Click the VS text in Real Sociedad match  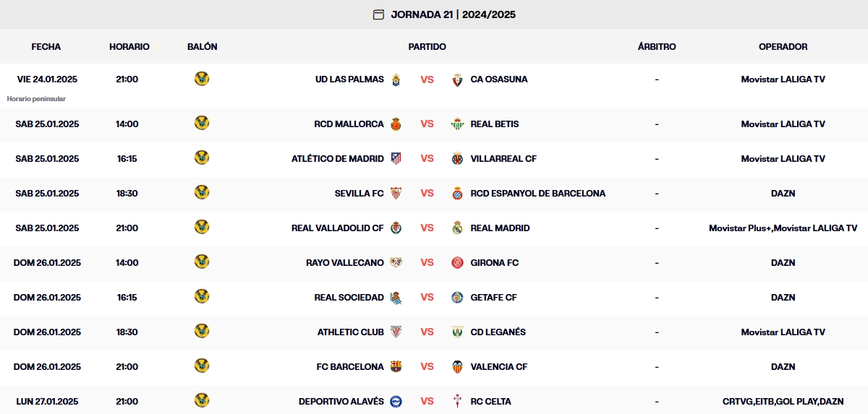pos(427,298)
